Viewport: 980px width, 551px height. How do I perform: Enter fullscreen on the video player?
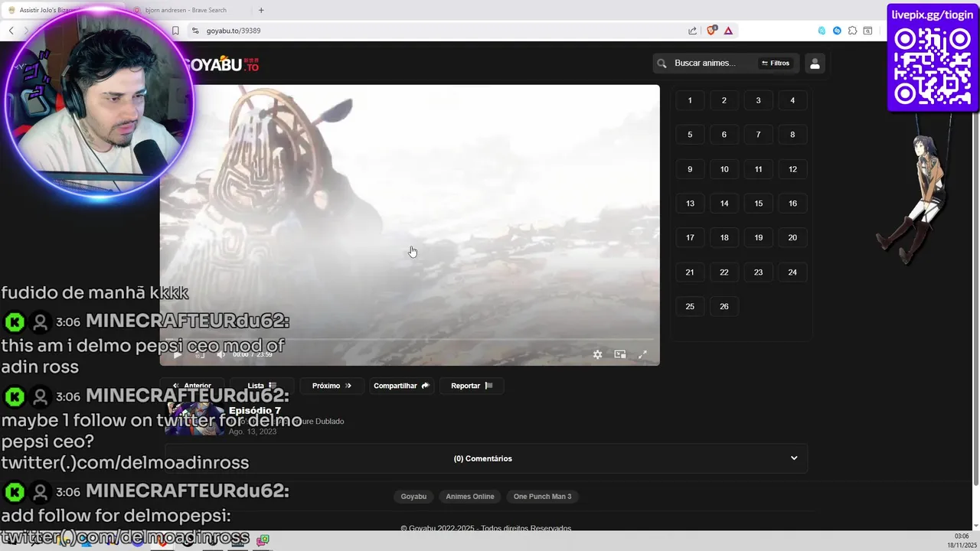[x=643, y=354]
